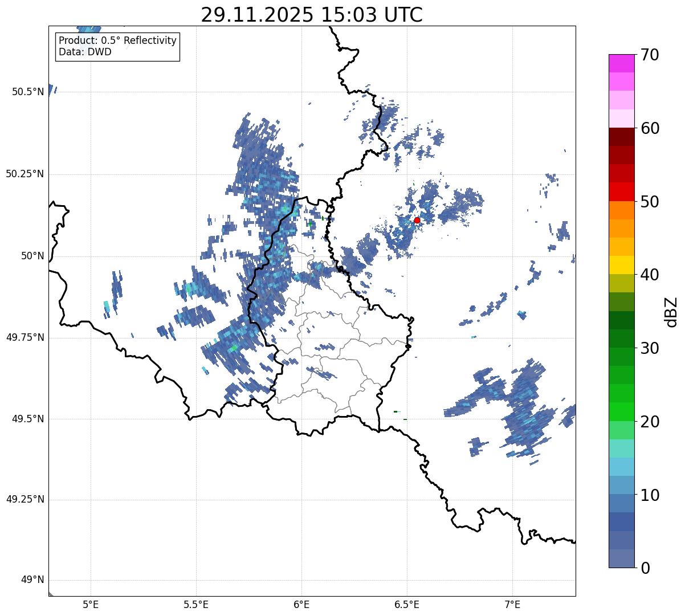Screen dimensions: 685x616
Task: Click the top magenta colorbar segment
Action: click(622, 63)
